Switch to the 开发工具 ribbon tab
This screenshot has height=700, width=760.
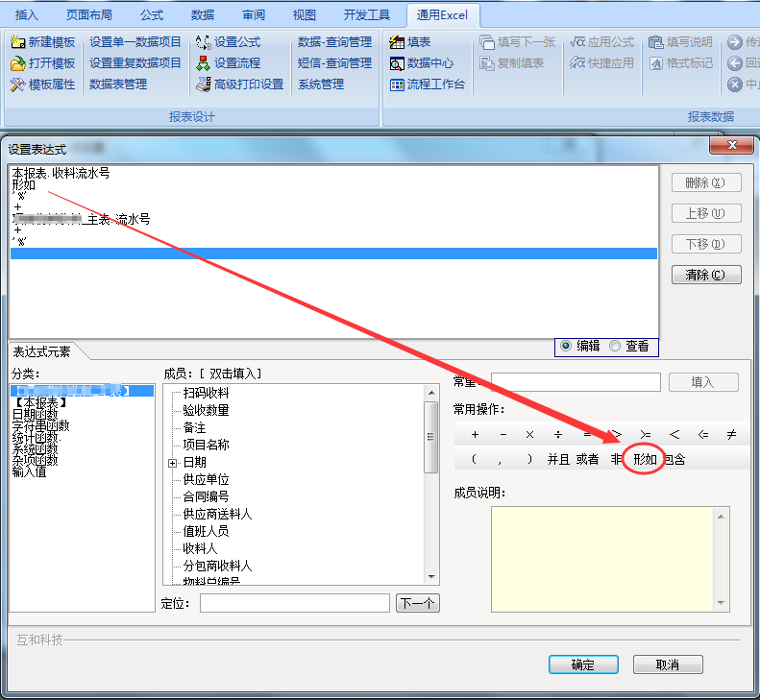[367, 15]
